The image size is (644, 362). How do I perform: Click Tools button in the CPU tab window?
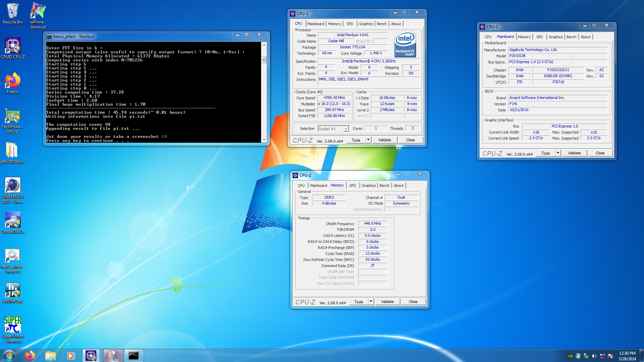(x=356, y=140)
